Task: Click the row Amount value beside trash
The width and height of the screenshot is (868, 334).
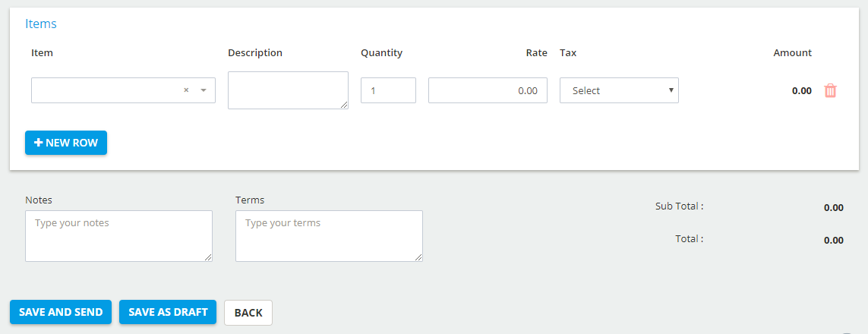Action: [x=802, y=90]
